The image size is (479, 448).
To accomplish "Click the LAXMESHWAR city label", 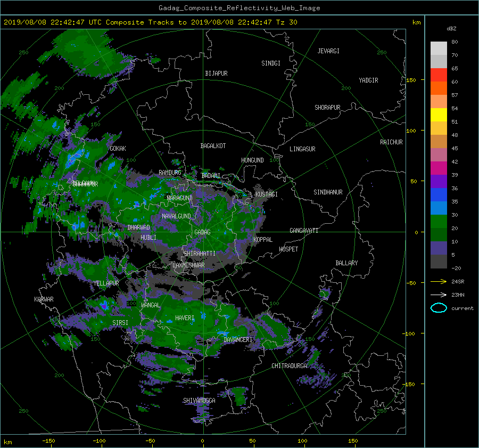I will 188,265.
